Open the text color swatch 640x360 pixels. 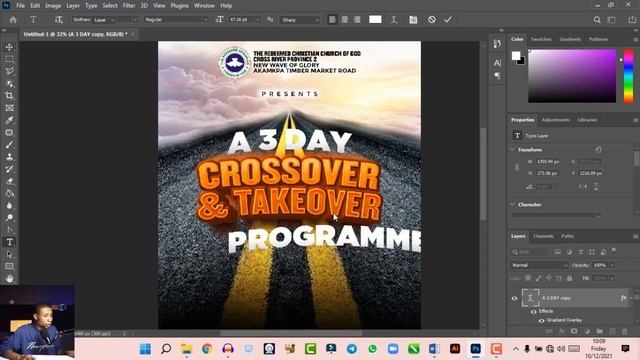375,20
